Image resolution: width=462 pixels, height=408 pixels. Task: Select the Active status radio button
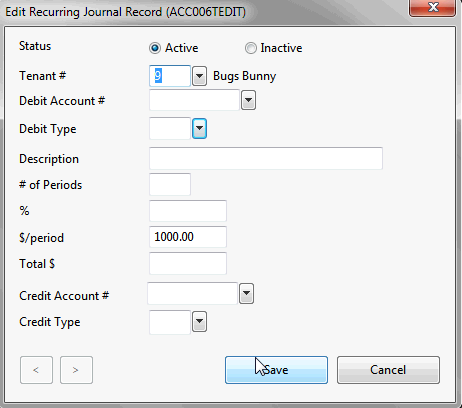155,48
